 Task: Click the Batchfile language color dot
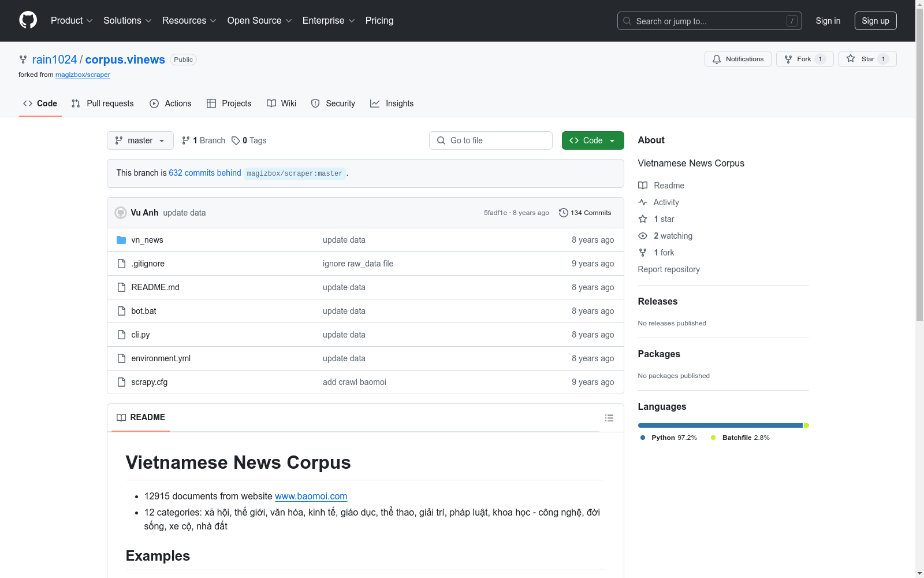click(713, 438)
